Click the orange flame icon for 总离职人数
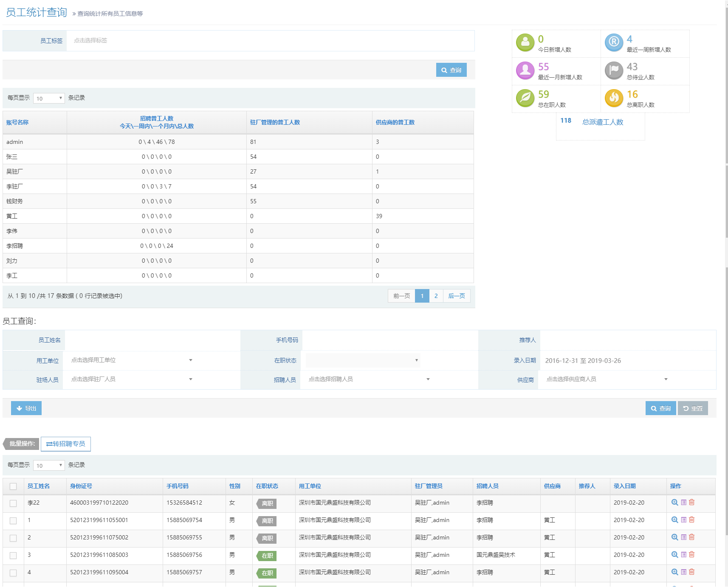The image size is (728, 587). (614, 98)
